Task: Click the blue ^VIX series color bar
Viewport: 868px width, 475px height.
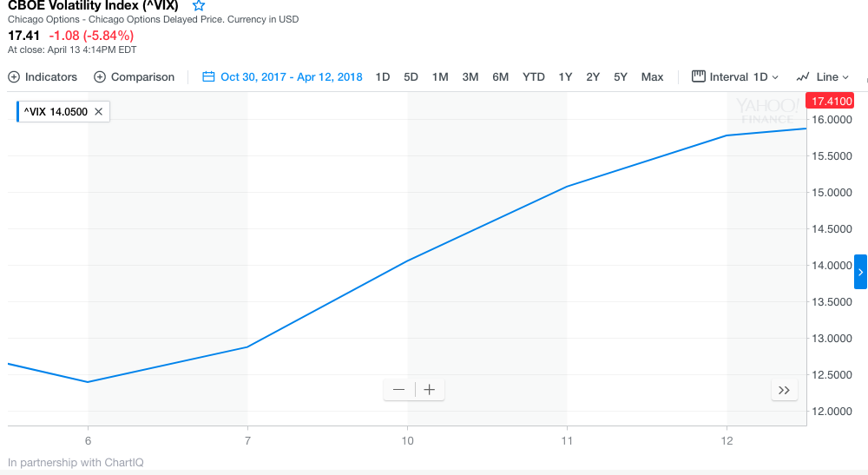Action: click(x=18, y=112)
